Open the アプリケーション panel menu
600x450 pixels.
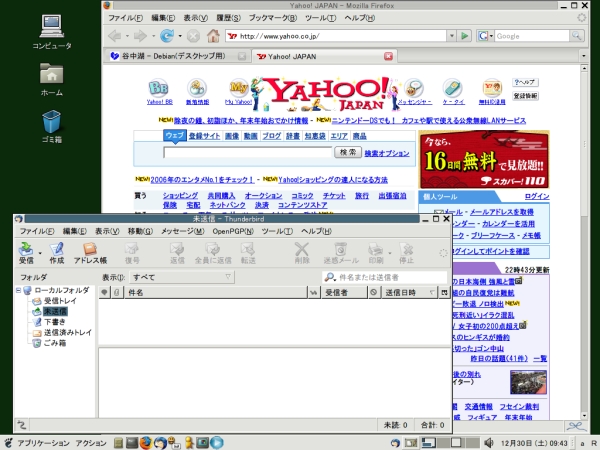pyautogui.click(x=43, y=443)
